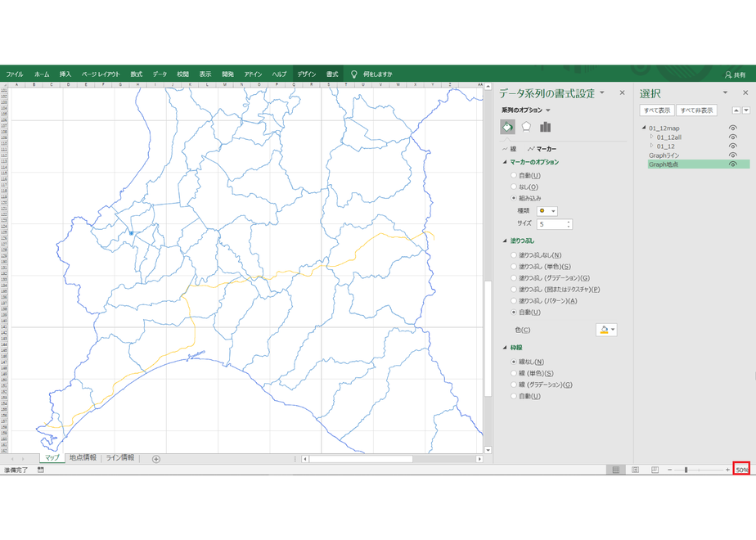
Task: Click the macro record icon in status bar
Action: point(41,470)
